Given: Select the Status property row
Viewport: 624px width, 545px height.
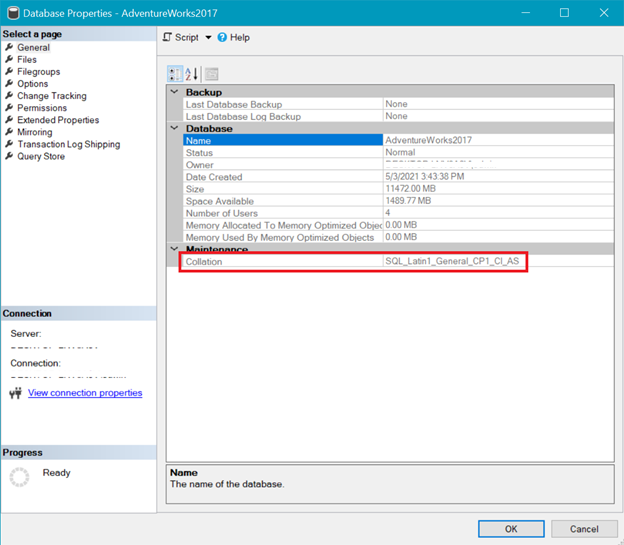Looking at the screenshot, I should tap(398, 152).
